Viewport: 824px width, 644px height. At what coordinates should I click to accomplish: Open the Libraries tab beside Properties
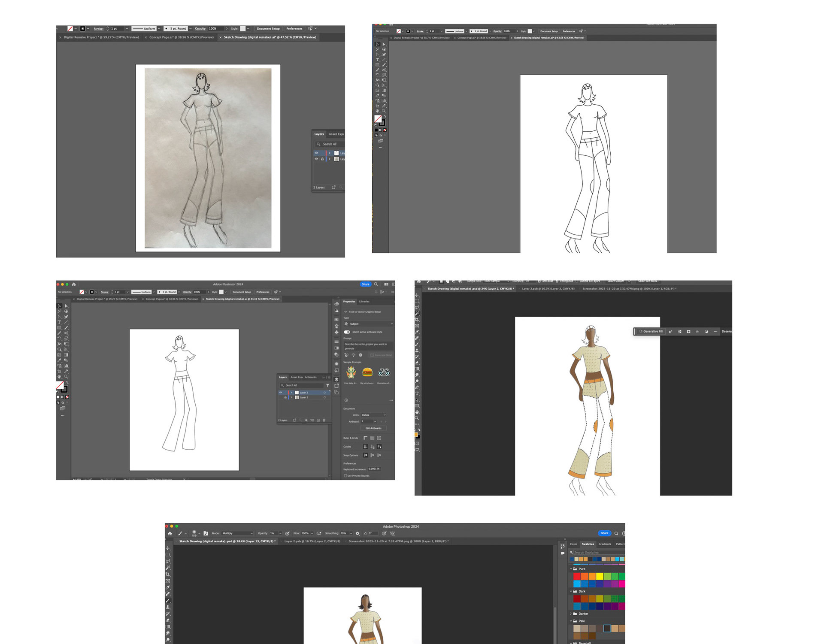point(364,302)
